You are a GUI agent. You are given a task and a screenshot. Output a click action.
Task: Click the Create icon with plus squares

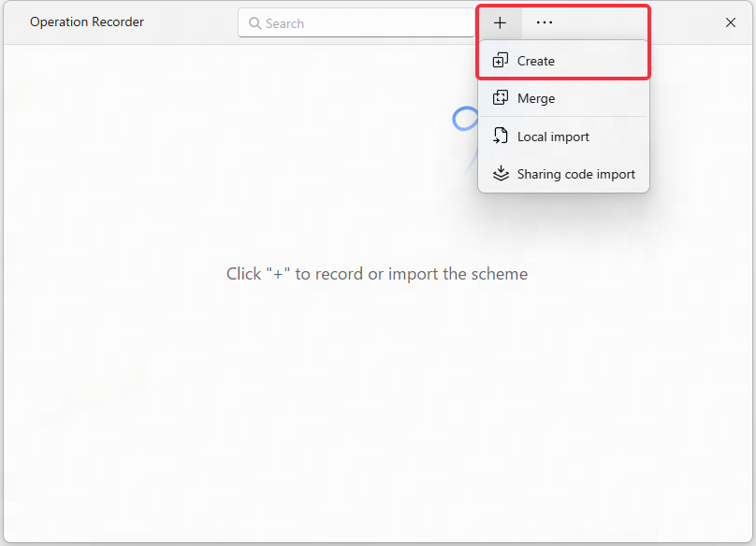pyautogui.click(x=501, y=60)
